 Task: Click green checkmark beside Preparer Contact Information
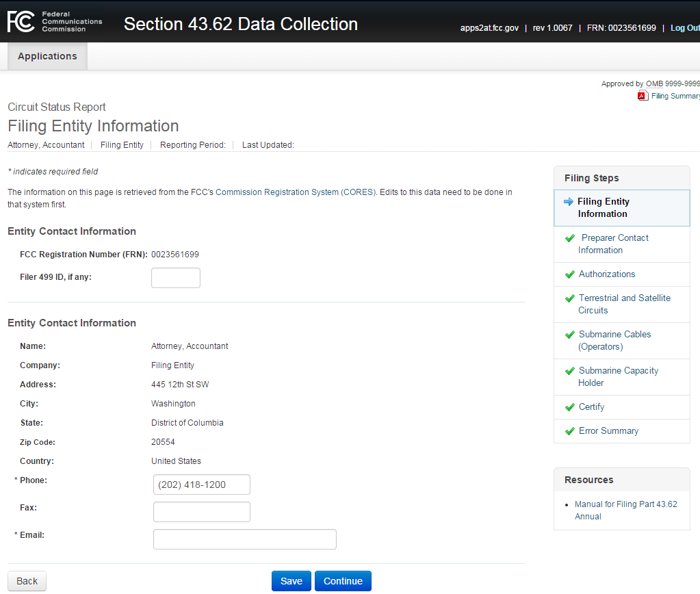[x=569, y=238]
